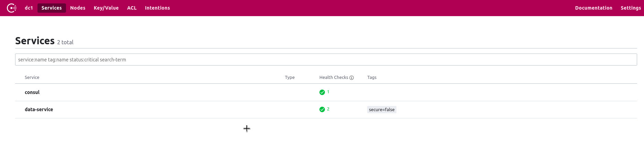This screenshot has height=164, width=644.
Task: Open the data-service entry
Action: click(x=39, y=109)
